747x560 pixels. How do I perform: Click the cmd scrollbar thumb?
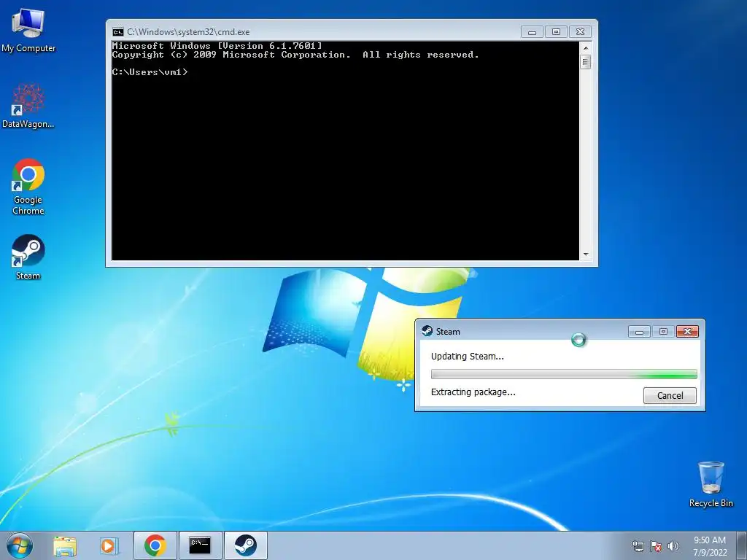pyautogui.click(x=586, y=62)
